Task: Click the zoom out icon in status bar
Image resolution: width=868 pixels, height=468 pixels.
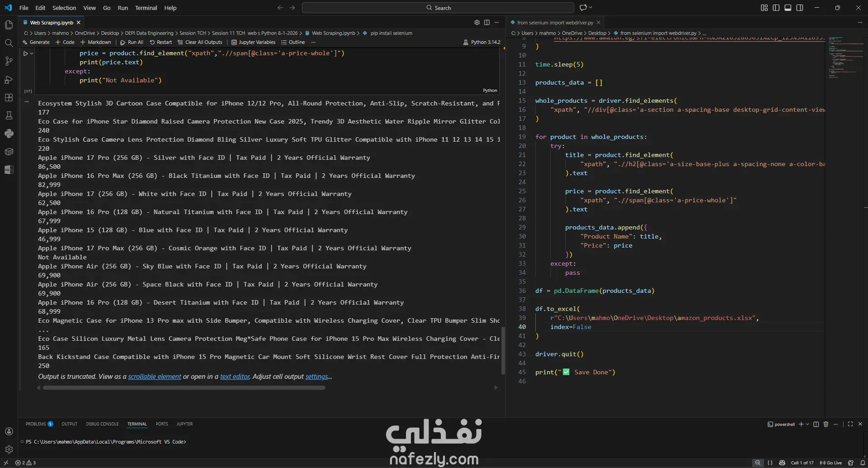Action: click(758, 463)
